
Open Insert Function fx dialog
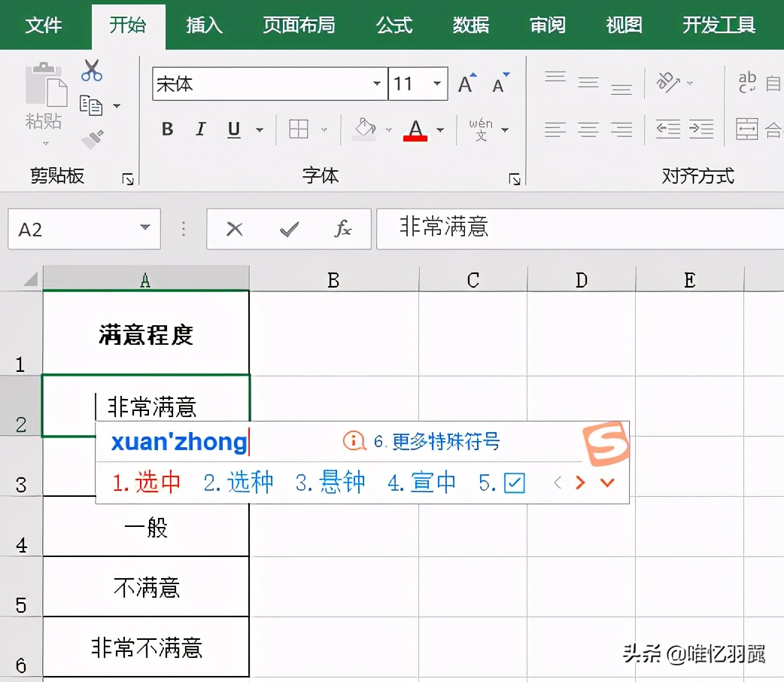(343, 229)
